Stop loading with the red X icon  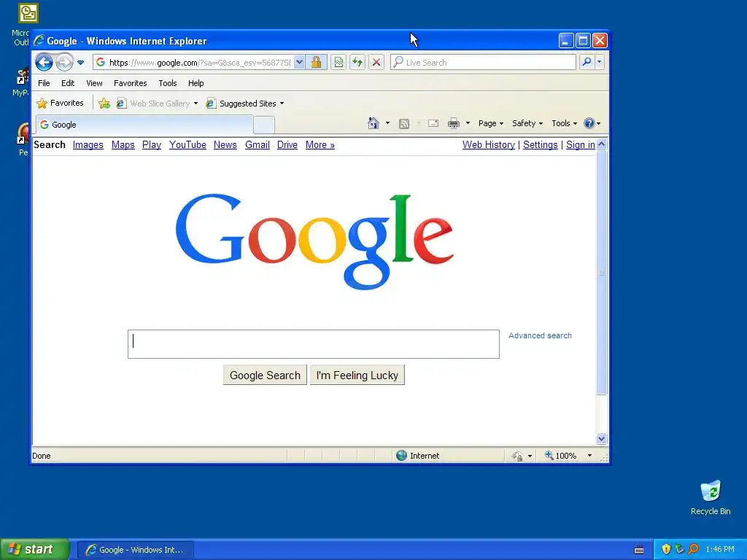[376, 63]
